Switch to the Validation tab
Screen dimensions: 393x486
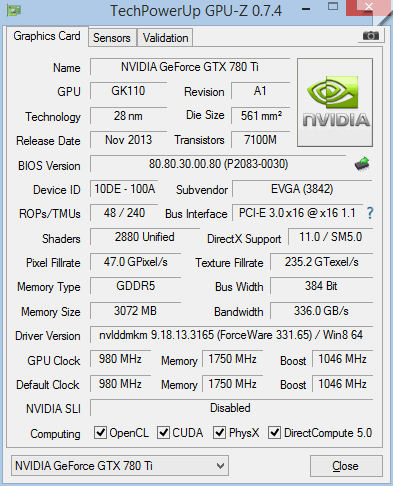[x=165, y=38]
